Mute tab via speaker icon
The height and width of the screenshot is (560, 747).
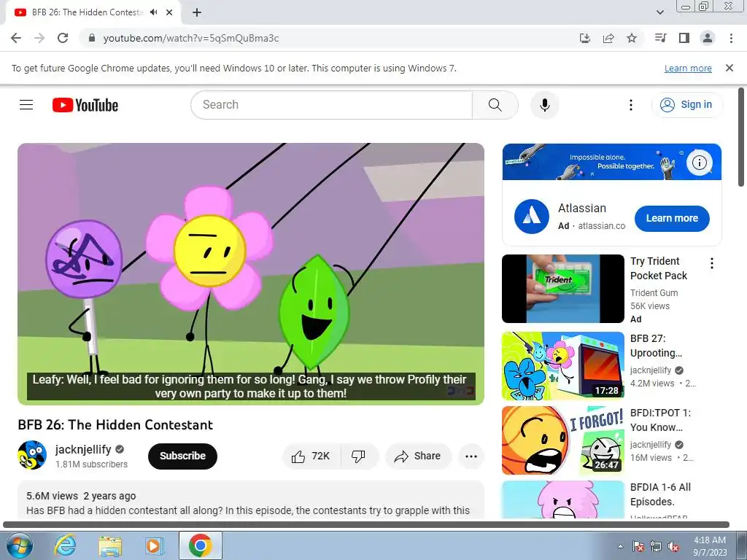coord(153,12)
